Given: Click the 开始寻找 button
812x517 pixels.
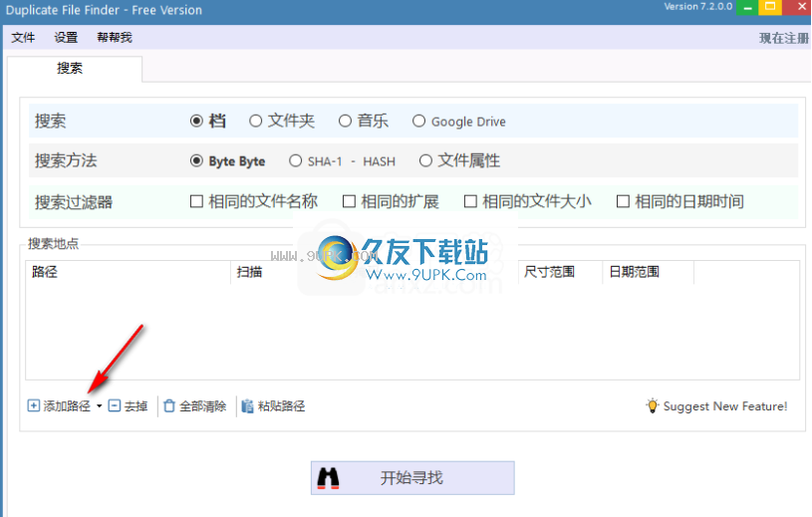Looking at the screenshot, I should [x=412, y=478].
